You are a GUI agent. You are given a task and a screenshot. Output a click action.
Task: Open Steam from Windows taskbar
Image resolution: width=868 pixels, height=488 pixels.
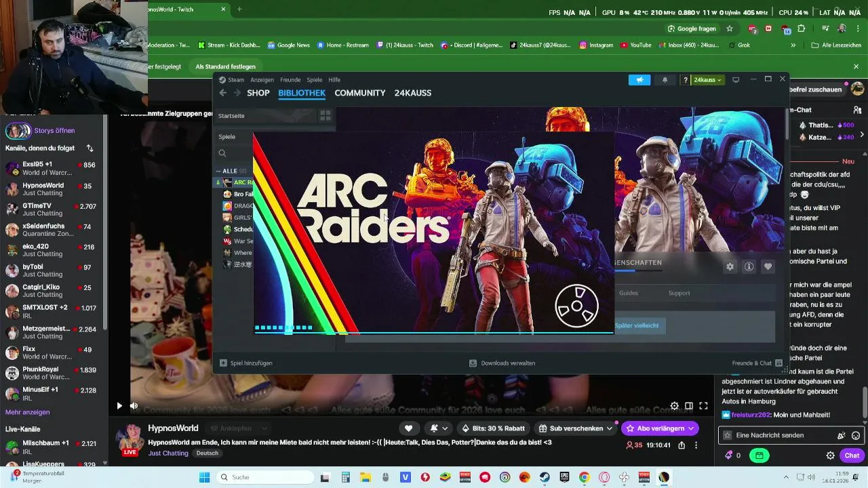point(545,477)
